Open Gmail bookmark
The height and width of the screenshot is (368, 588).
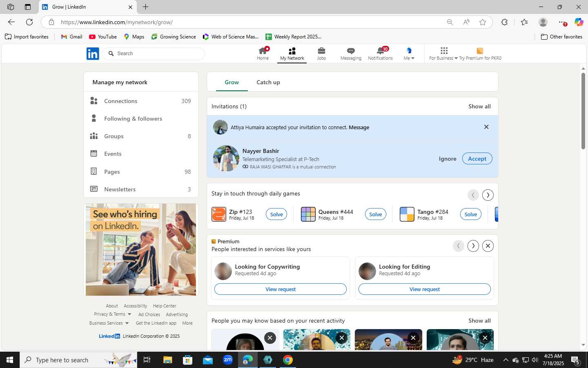click(71, 37)
